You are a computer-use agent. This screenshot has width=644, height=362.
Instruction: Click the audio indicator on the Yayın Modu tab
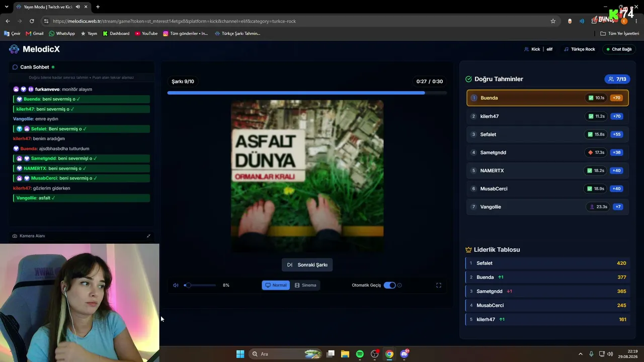pos(77,7)
